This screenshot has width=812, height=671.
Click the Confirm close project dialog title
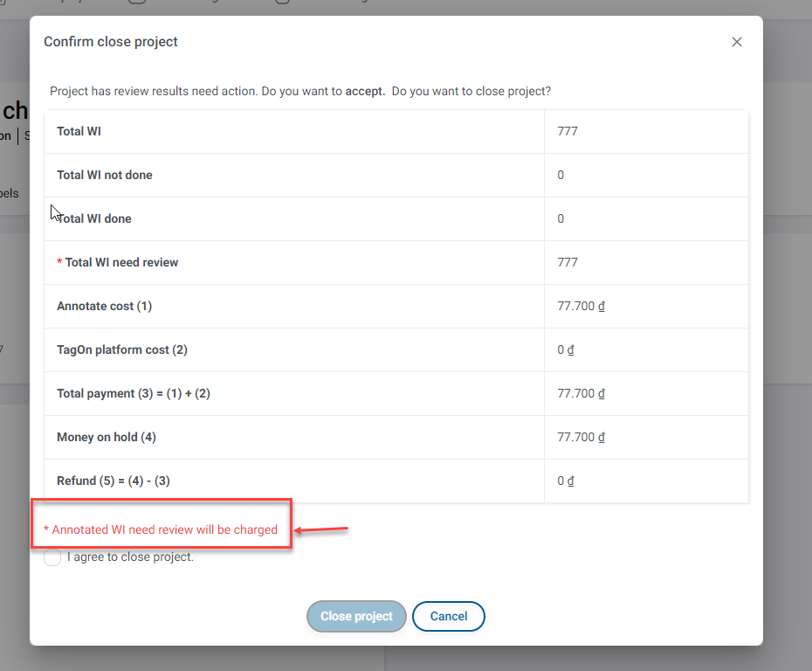pos(111,42)
